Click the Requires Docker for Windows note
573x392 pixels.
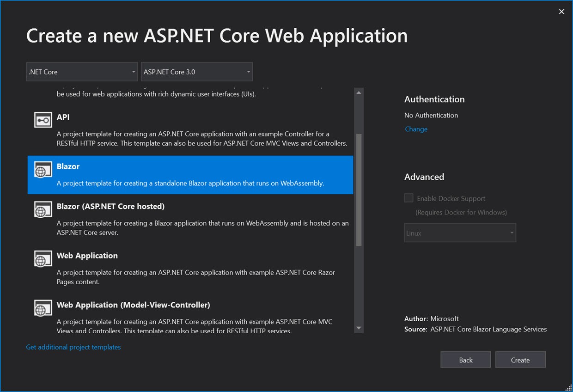[x=461, y=212]
